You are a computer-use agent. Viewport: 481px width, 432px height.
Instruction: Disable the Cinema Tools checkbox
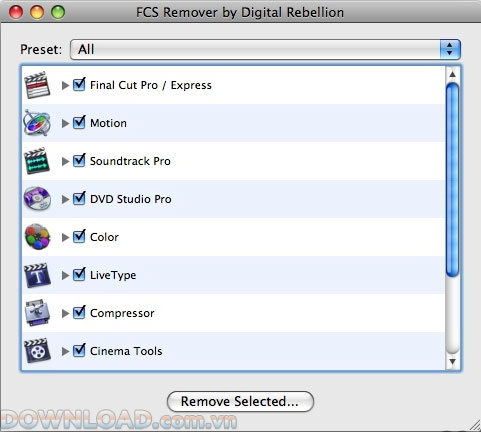coord(79,350)
